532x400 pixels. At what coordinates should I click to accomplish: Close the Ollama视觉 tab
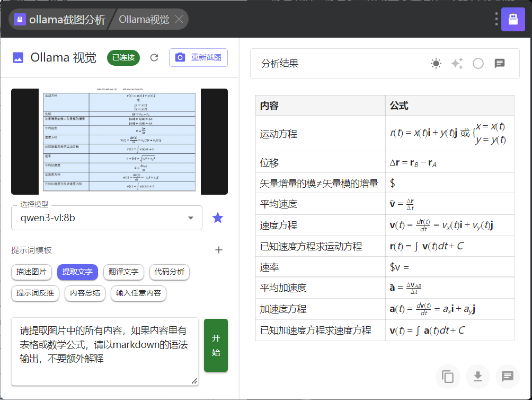pyautogui.click(x=179, y=20)
